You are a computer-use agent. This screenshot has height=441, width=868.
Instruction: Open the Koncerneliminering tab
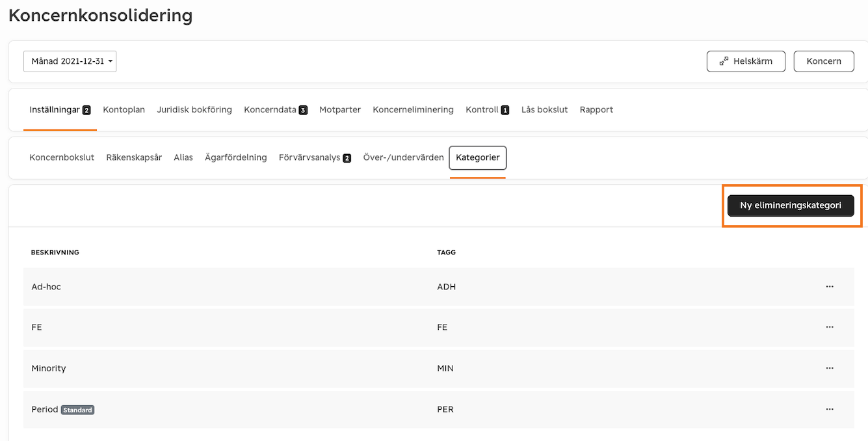pos(413,110)
